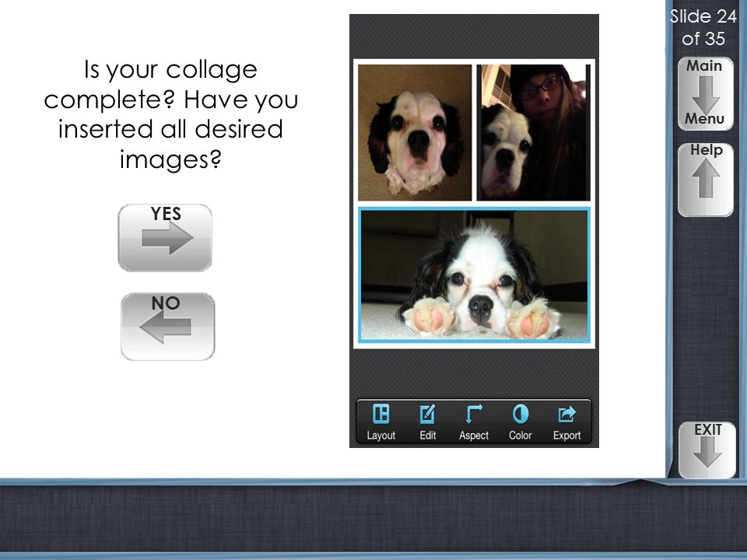Click the YES arrow button
The height and width of the screenshot is (560, 747).
(x=165, y=238)
